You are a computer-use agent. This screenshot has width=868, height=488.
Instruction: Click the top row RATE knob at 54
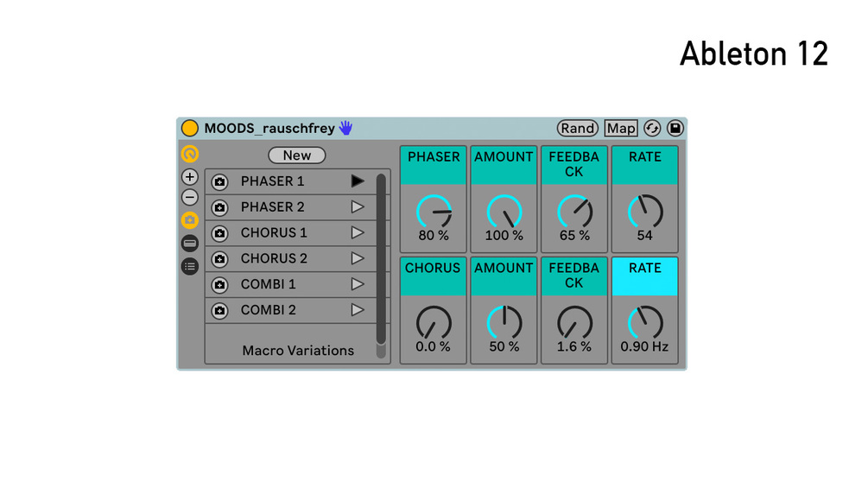(645, 212)
